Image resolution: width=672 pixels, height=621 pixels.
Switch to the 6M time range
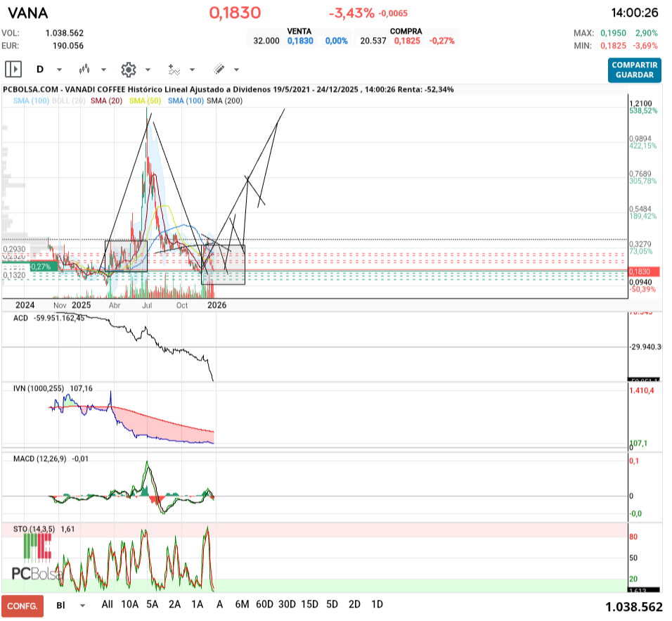pyautogui.click(x=242, y=604)
